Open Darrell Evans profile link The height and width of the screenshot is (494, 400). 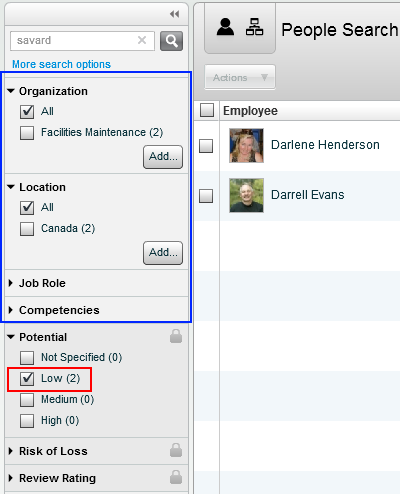307,195
